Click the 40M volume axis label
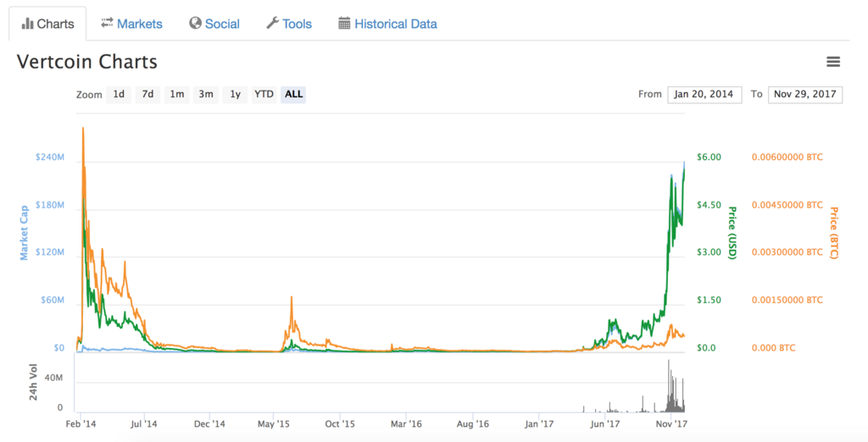The image size is (868, 442). pos(53,378)
